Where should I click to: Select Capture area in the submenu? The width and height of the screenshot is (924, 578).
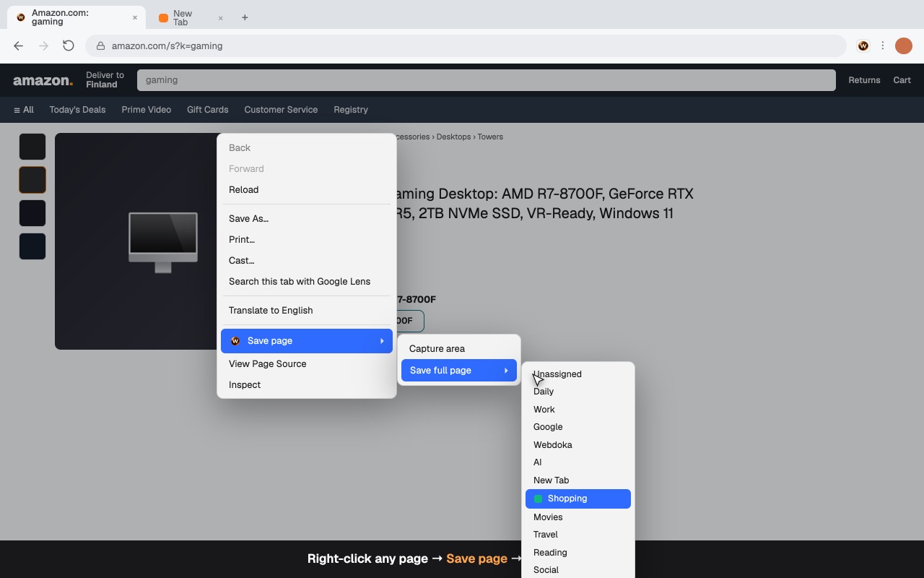(459, 349)
